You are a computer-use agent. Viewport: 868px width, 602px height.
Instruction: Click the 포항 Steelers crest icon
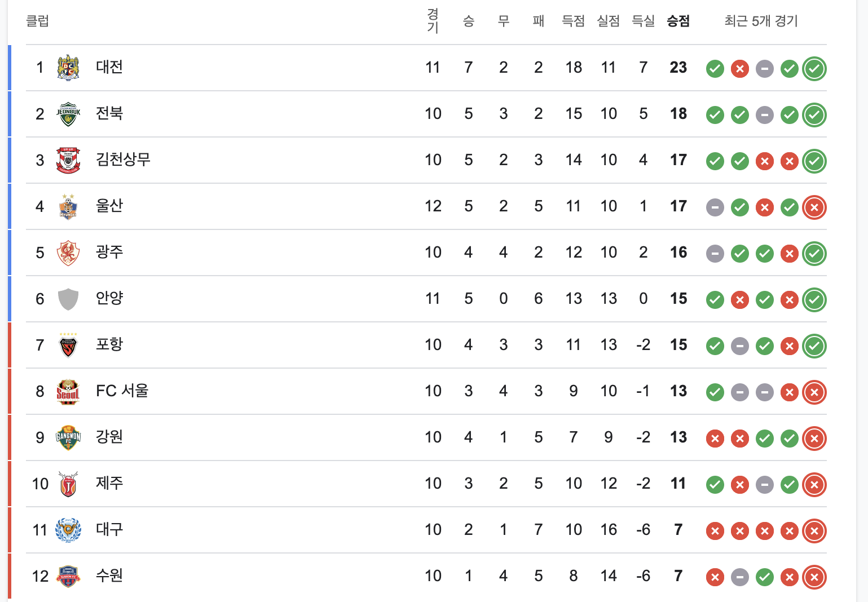[68, 345]
